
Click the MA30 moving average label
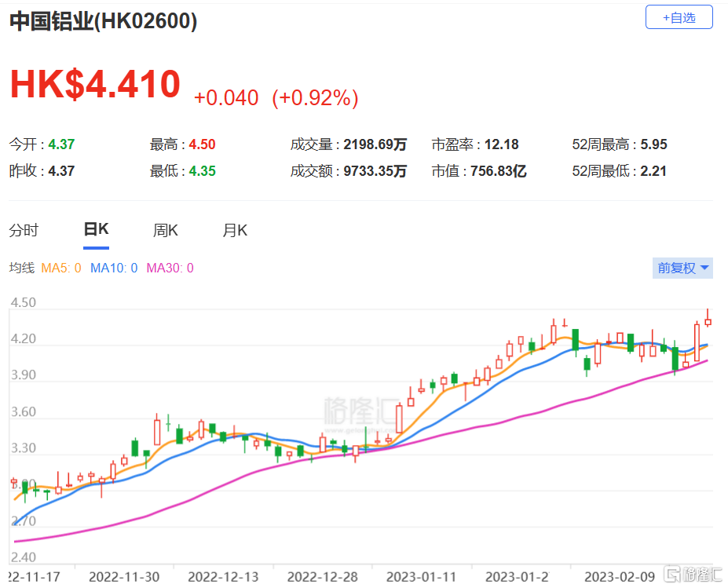pos(170,268)
